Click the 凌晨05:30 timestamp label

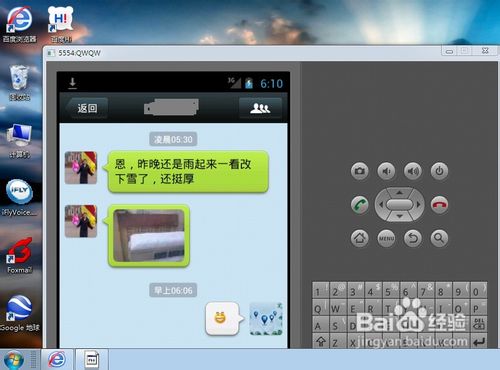(173, 139)
